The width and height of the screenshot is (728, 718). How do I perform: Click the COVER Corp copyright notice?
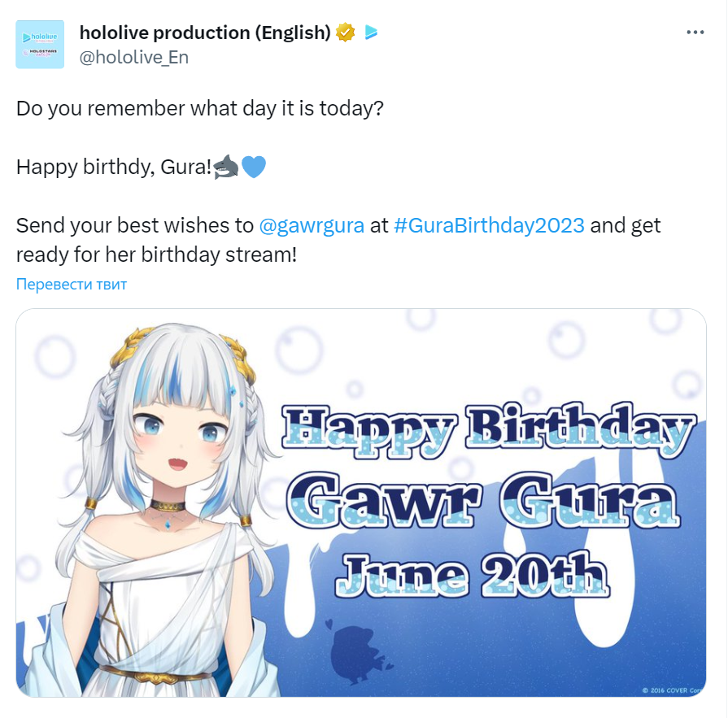click(673, 690)
